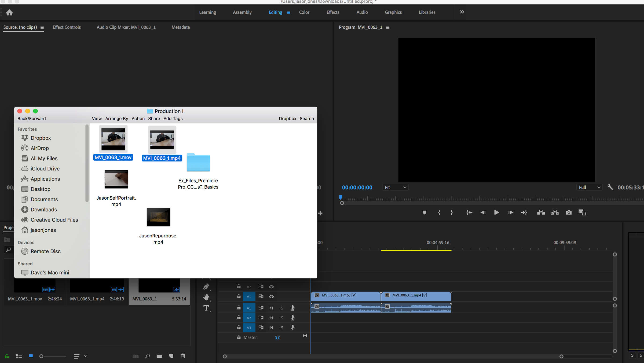Viewport: 644px width, 363px height.
Task: Select MVI_0063_1.mp4 [V] clip on timeline
Action: tap(416, 296)
